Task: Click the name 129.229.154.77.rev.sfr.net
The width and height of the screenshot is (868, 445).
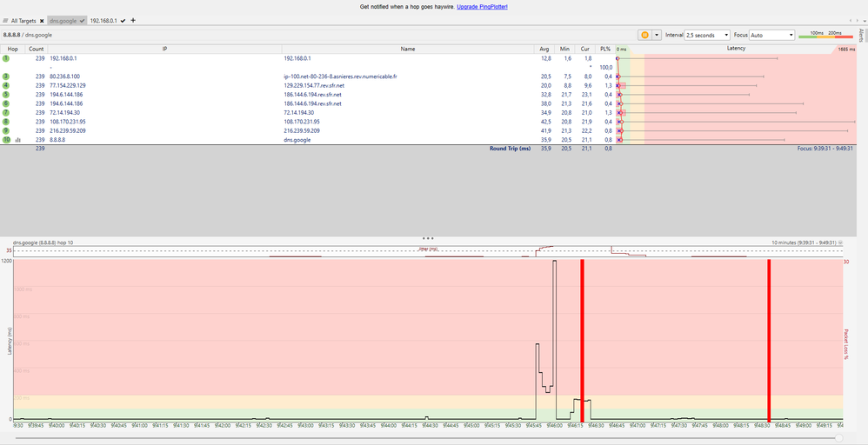Action: pyautogui.click(x=314, y=85)
